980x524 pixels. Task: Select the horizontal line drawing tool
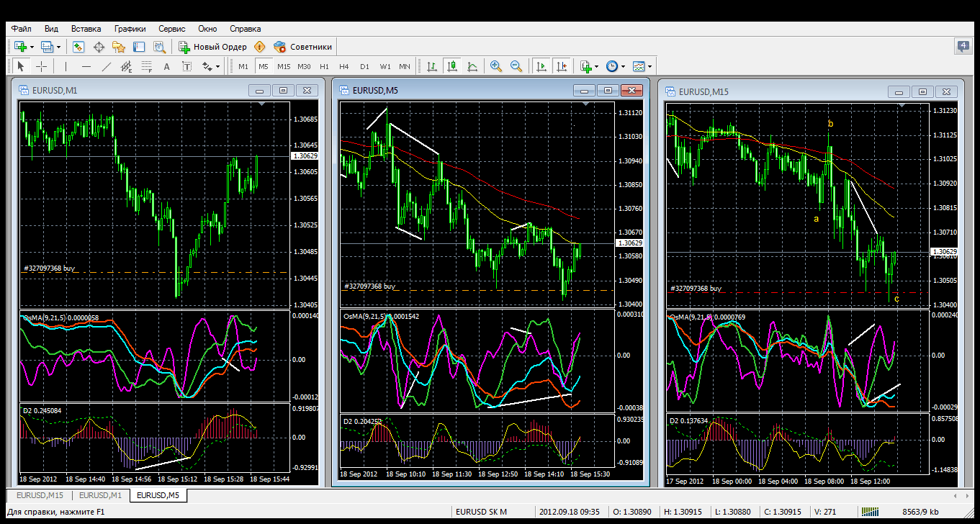pyautogui.click(x=86, y=66)
